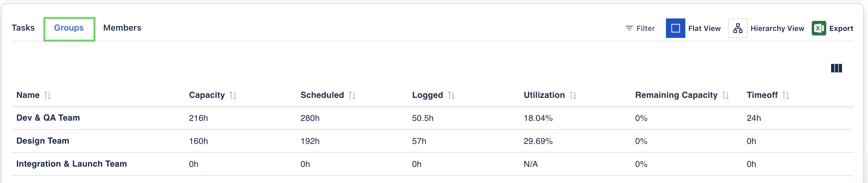This screenshot has width=868, height=183.
Task: Click the Hierarchy View label
Action: (x=777, y=28)
